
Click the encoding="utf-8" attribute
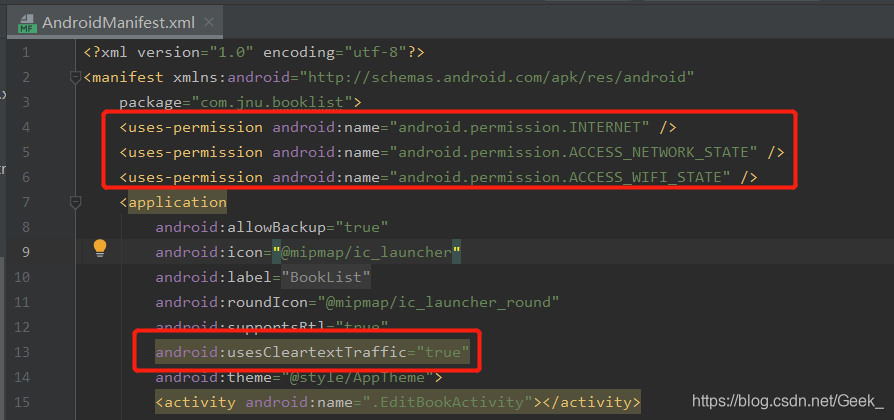[x=334, y=52]
